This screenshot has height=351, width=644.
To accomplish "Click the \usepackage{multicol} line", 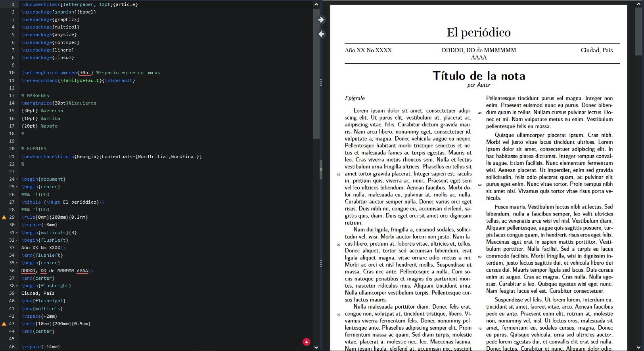I will coord(50,27).
